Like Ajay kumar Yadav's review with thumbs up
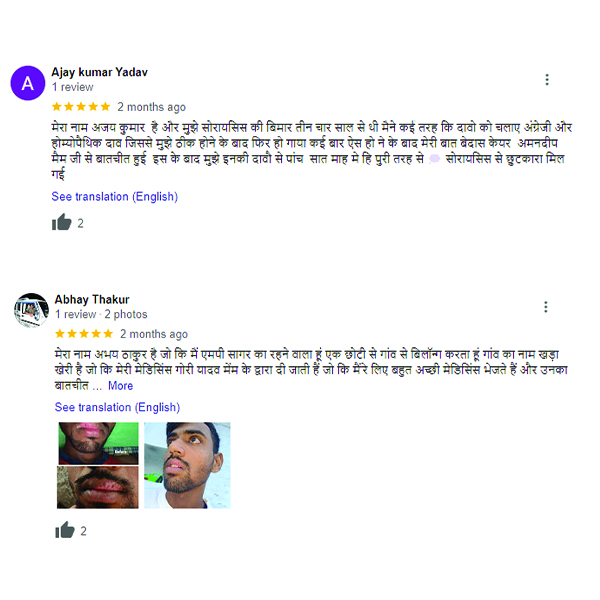The height and width of the screenshot is (600, 600). point(62,222)
